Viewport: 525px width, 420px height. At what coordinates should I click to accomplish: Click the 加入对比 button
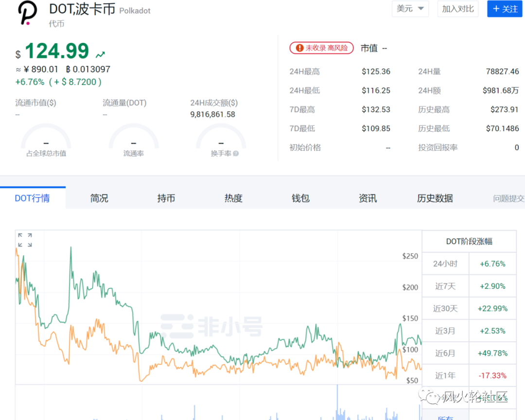click(x=458, y=9)
